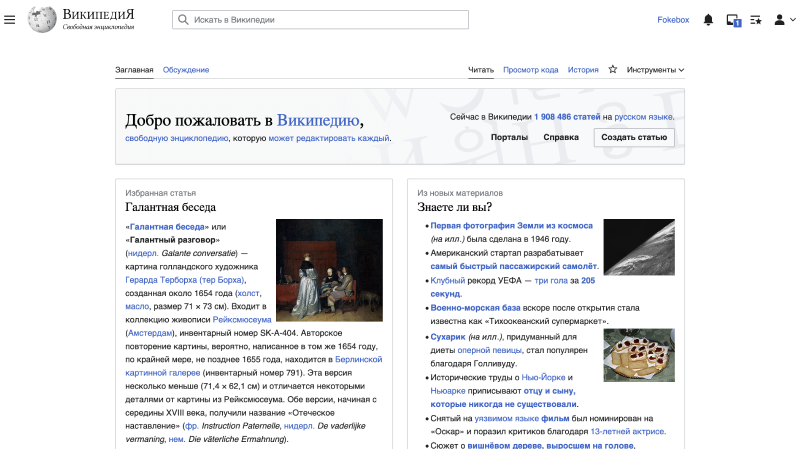Open the hamburger main menu
Viewport: 800px width, 449px height.
click(10, 20)
